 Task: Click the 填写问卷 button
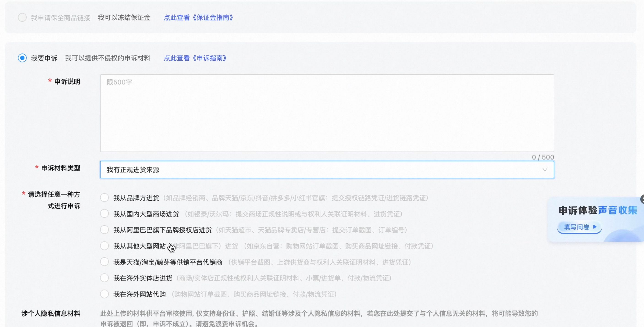[x=579, y=227]
